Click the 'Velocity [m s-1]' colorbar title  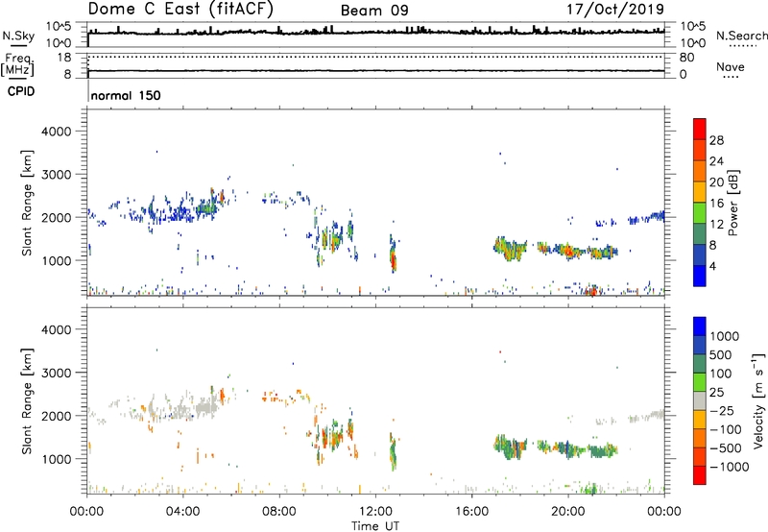[758, 400]
